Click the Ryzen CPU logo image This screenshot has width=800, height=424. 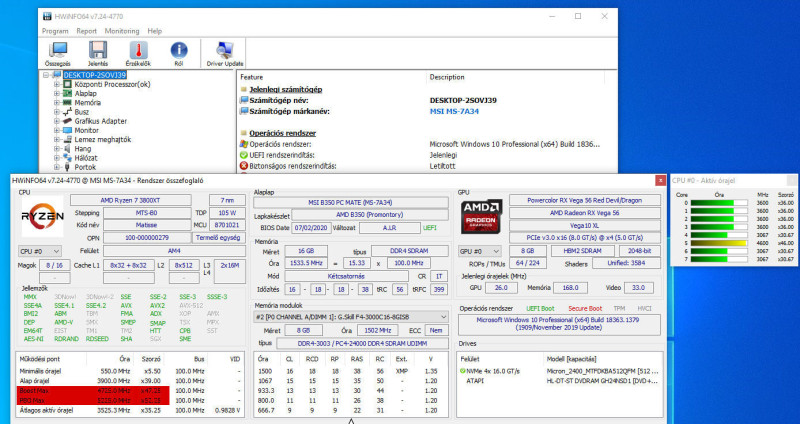(42, 216)
